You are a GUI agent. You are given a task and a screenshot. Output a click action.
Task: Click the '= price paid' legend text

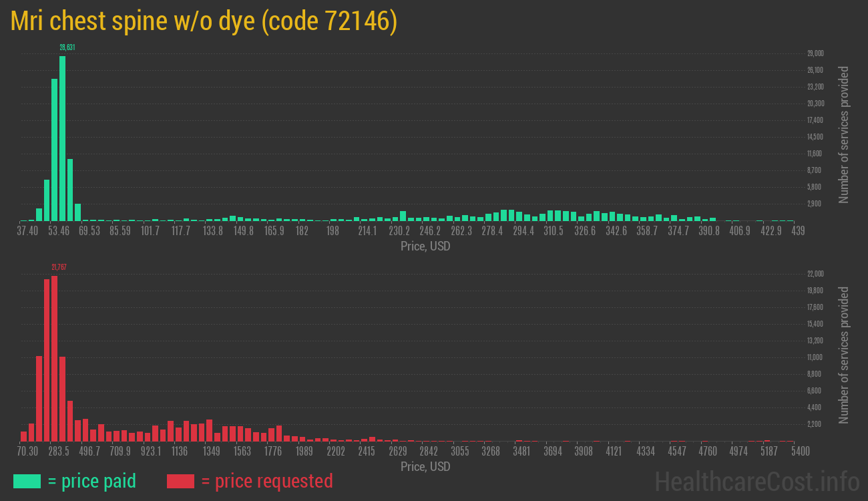pos(92,481)
